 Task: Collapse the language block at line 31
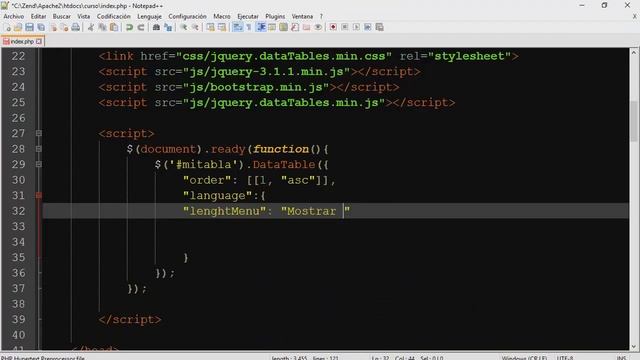pyautogui.click(x=39, y=196)
